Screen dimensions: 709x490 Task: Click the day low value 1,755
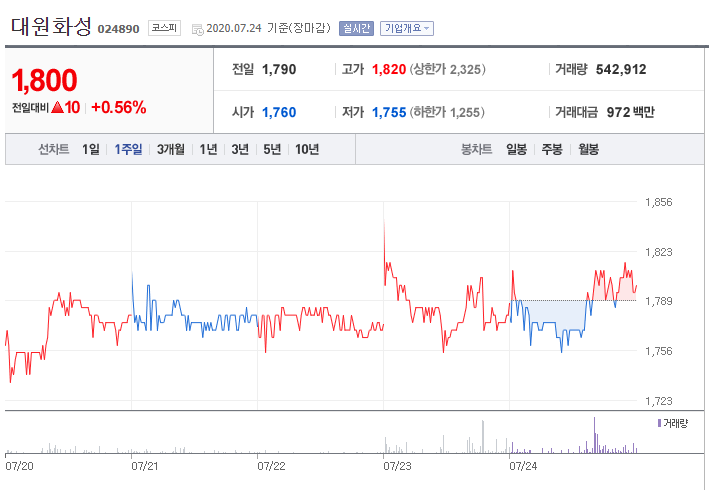[389, 112]
